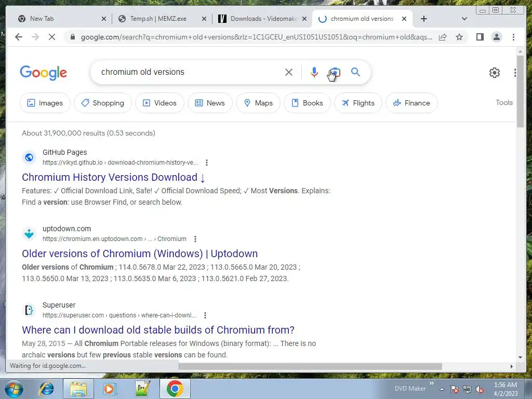Open a new tab with plus button
The image size is (532, 399).
[x=424, y=19]
